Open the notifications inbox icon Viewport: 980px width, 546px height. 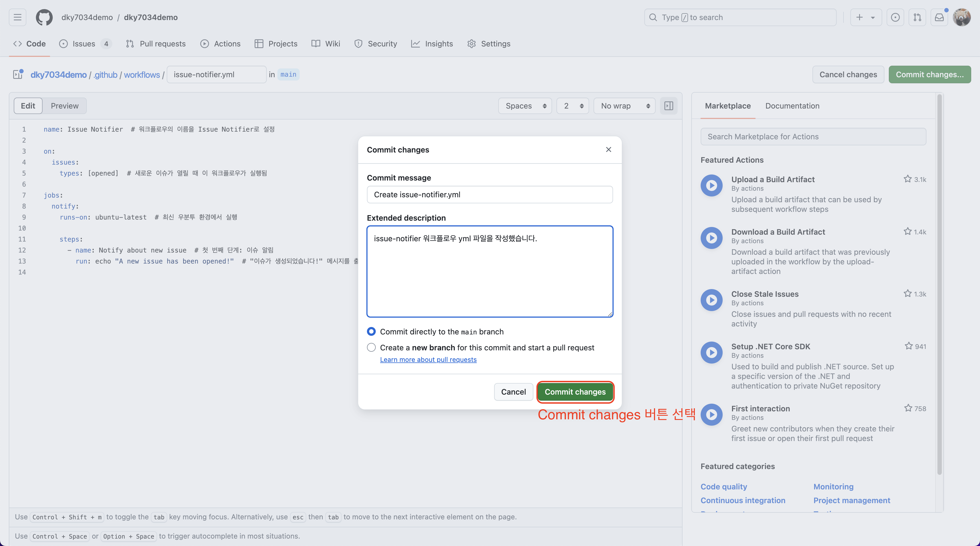click(939, 18)
